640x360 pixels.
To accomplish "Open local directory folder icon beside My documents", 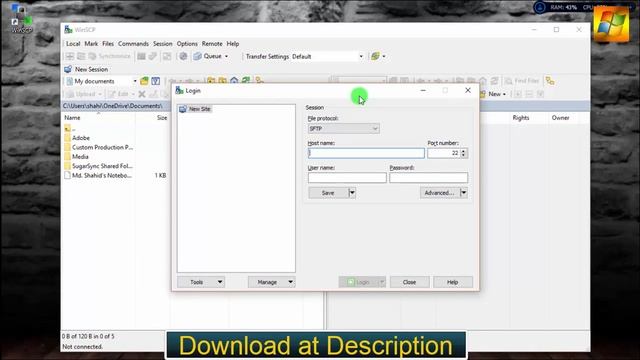I will point(144,81).
